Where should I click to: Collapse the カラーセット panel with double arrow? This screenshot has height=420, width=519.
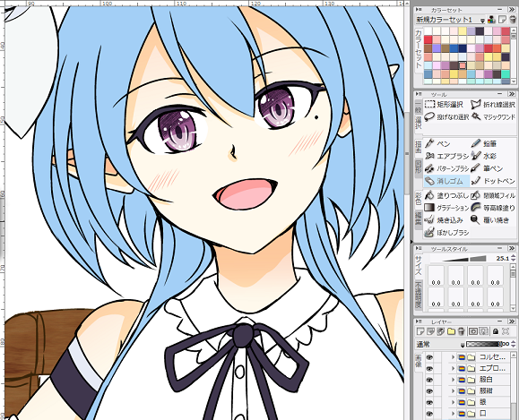point(512,10)
